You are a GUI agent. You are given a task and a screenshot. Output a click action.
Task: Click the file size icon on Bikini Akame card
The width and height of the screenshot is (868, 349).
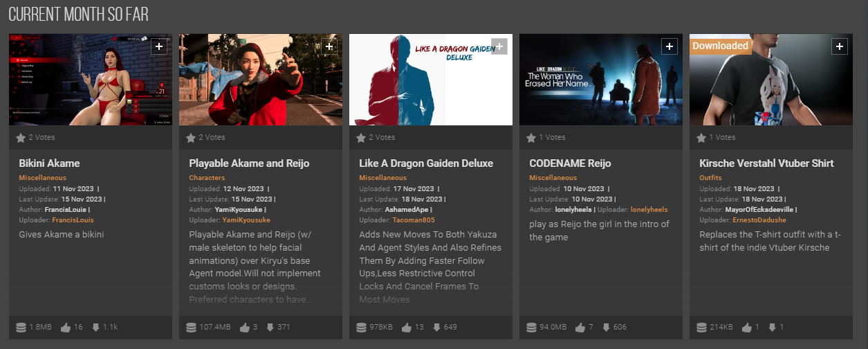pyautogui.click(x=21, y=327)
